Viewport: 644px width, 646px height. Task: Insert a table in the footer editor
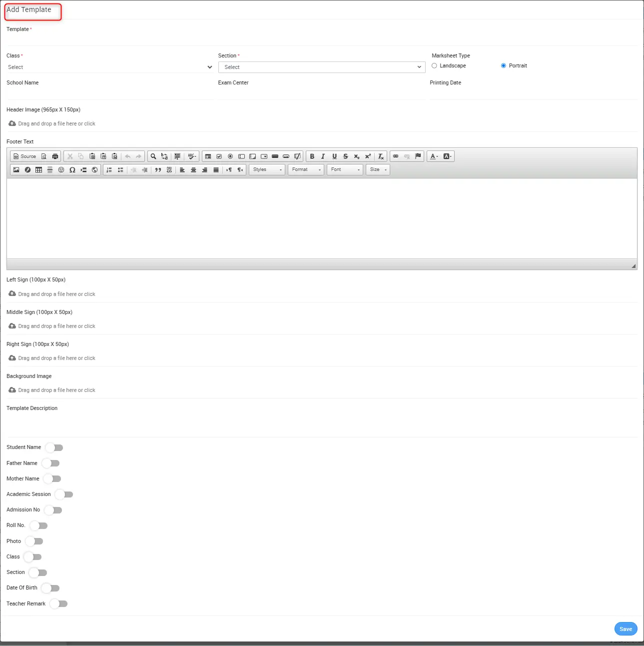(38, 170)
